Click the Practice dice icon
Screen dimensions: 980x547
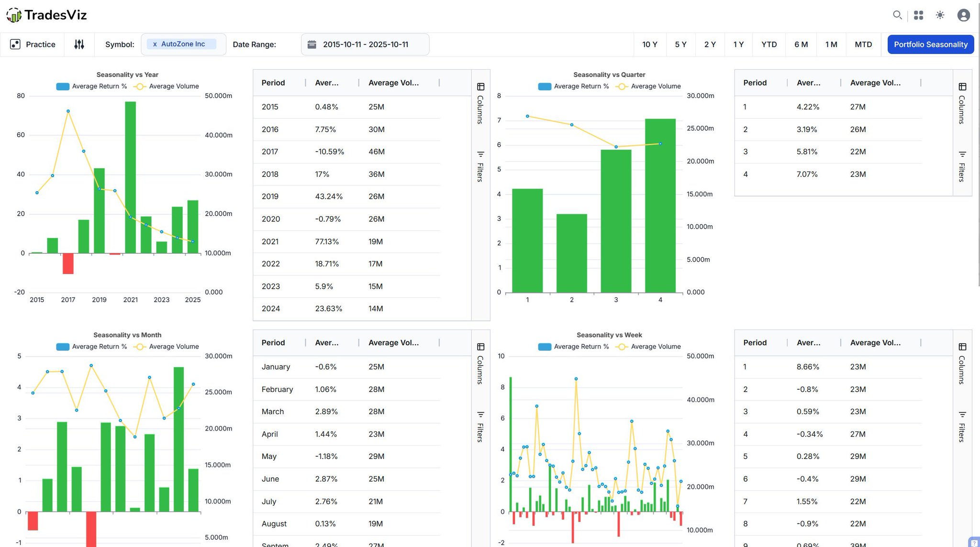[15, 44]
